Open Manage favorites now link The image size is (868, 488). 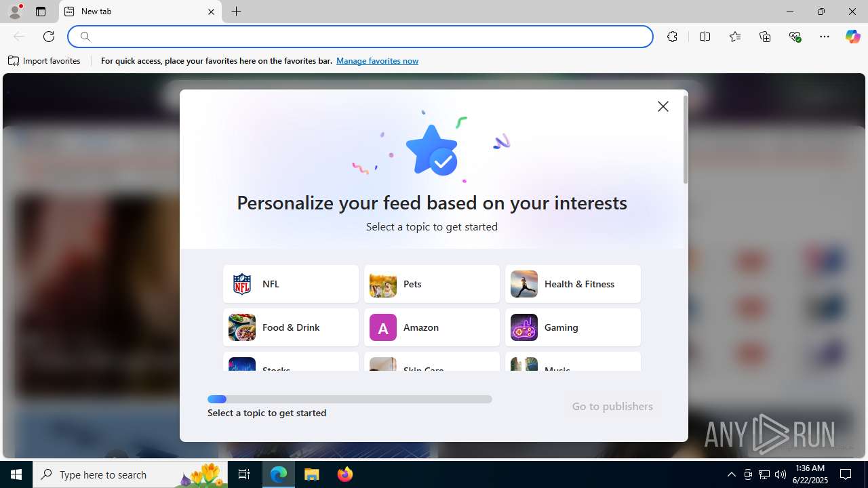click(377, 61)
